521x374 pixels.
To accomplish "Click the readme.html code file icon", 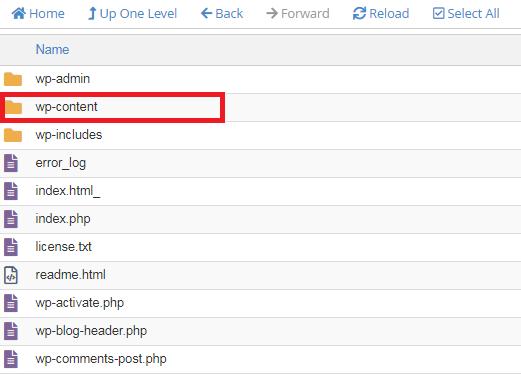I will coord(11,275).
